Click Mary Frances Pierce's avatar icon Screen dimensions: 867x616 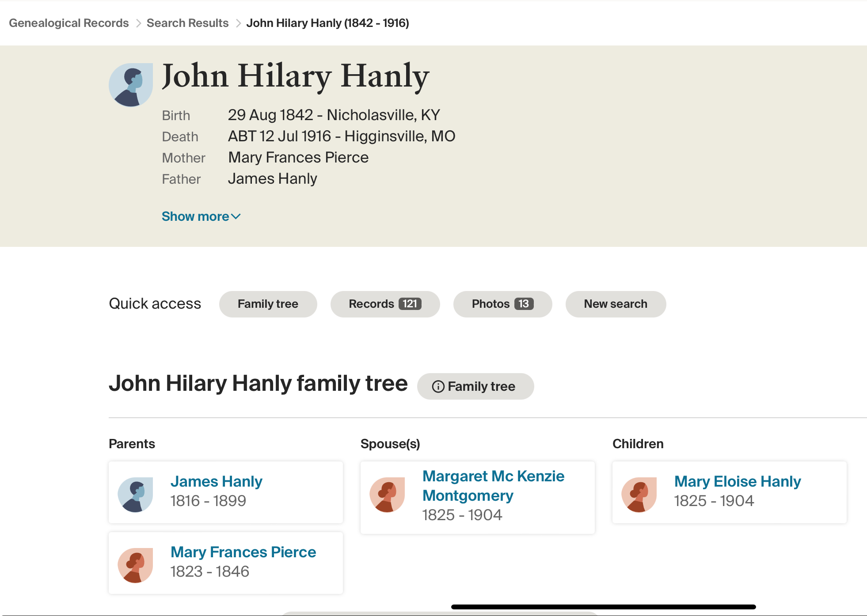coord(135,565)
